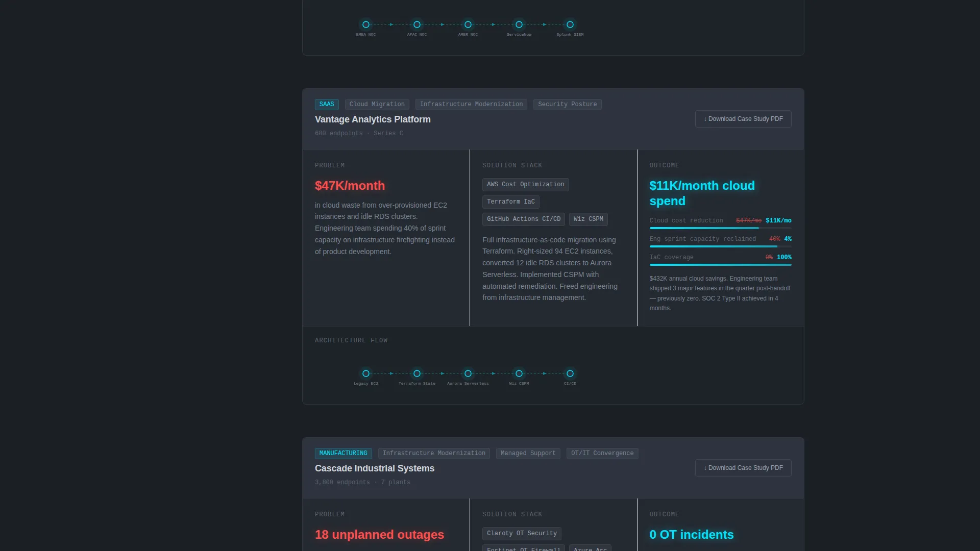Click the Cascade Industrial Systems title
The height and width of the screenshot is (551, 980).
point(375,468)
